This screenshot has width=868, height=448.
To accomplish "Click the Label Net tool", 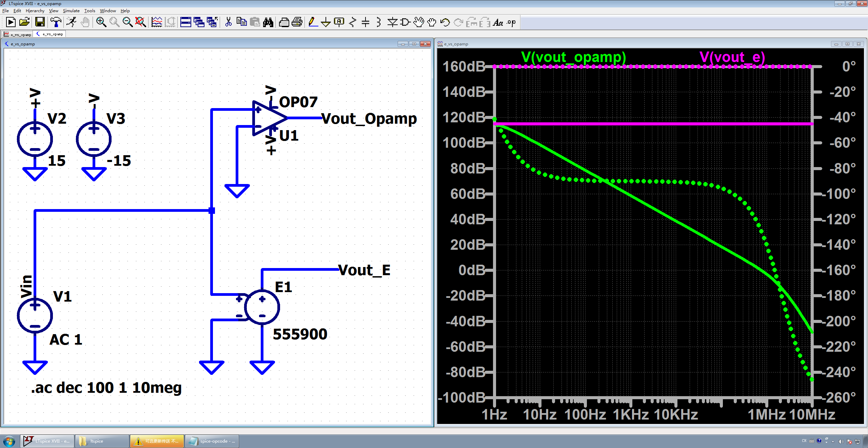I will 339,22.
